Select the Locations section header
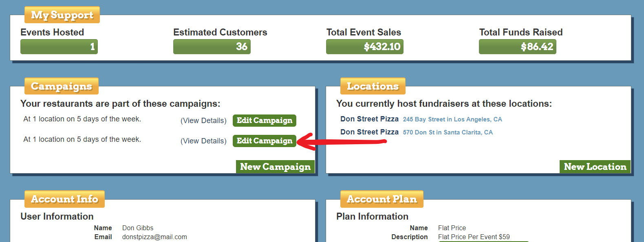 (x=373, y=86)
